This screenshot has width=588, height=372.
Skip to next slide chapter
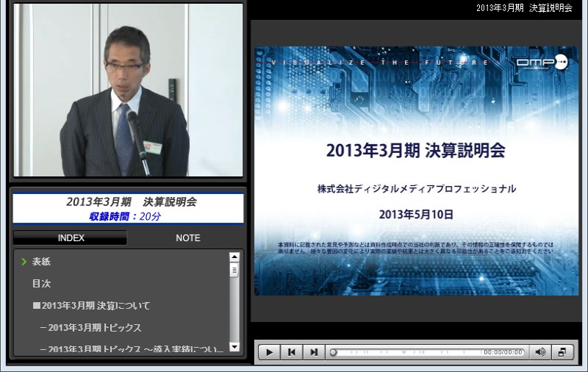(314, 352)
